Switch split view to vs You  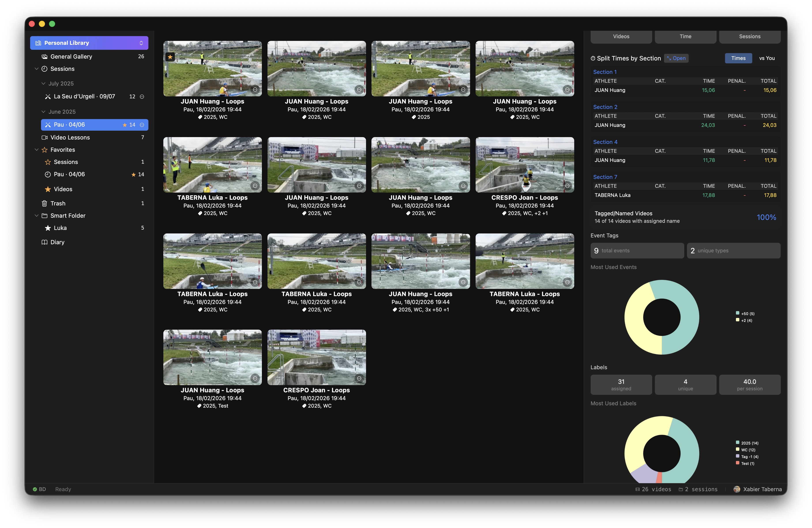767,58
